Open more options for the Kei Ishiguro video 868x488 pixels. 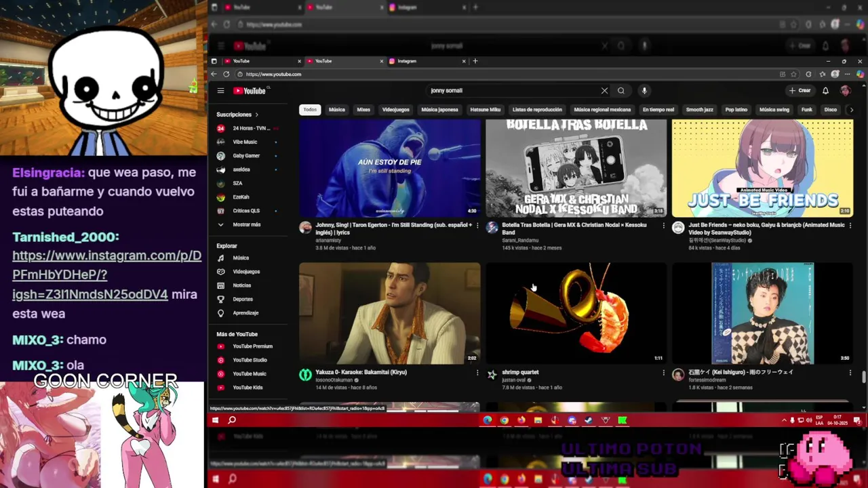click(x=850, y=372)
